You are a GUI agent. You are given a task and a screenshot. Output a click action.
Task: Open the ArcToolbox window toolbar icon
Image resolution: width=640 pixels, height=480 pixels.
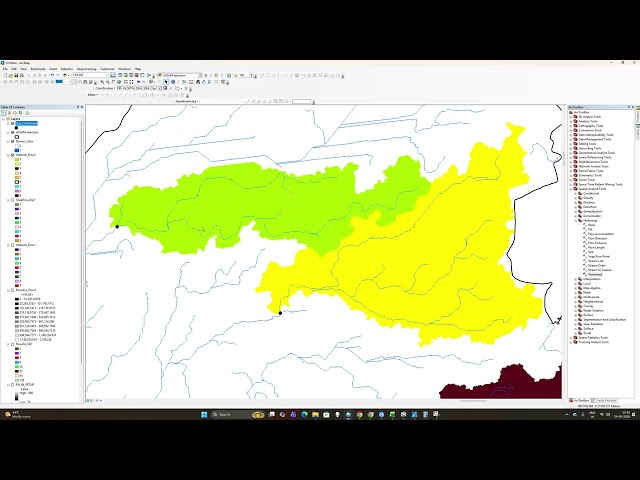click(x=136, y=76)
